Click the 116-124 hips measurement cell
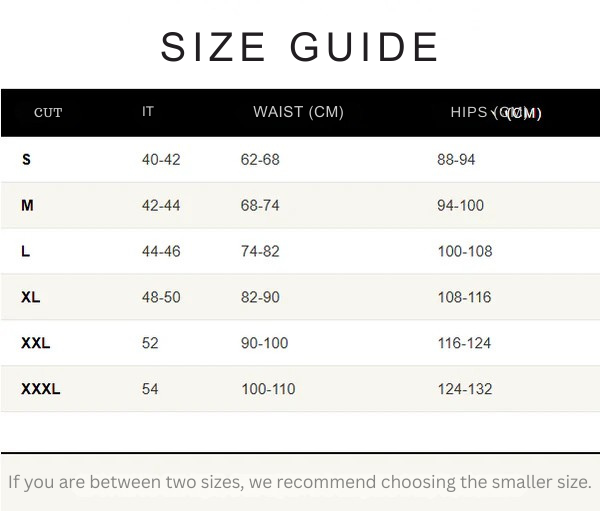600x511 pixels. (x=464, y=343)
